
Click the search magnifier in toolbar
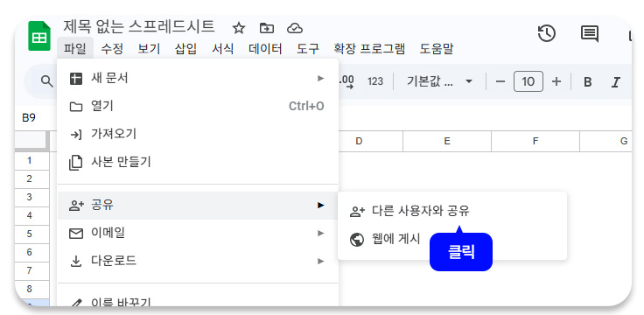point(47,81)
